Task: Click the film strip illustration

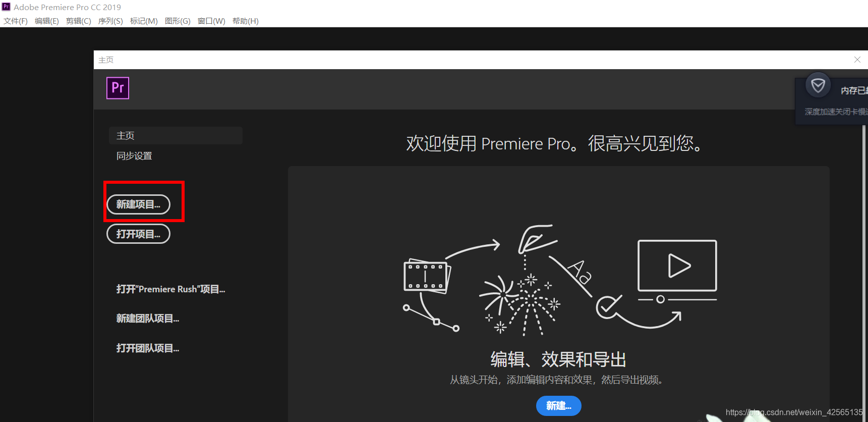Action: [x=427, y=276]
